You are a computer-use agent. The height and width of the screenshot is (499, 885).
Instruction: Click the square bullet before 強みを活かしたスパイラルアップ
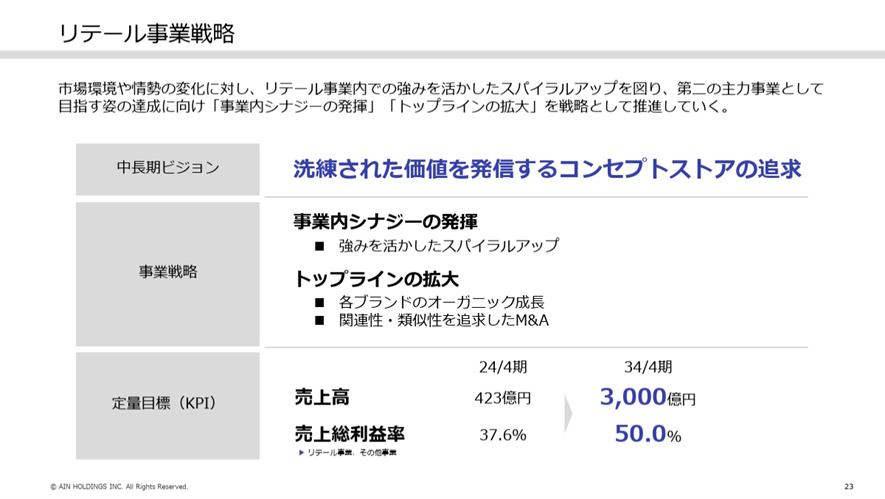[319, 246]
